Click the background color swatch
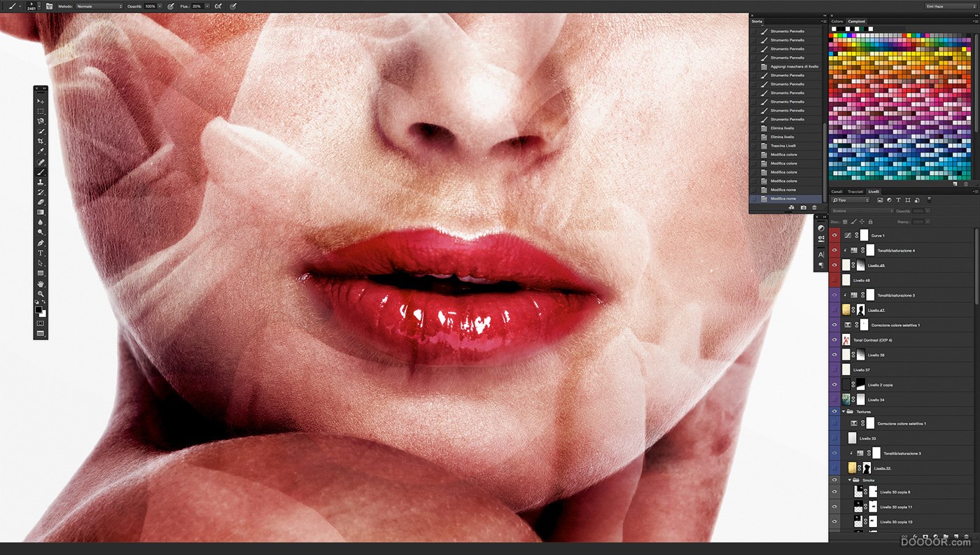The width and height of the screenshot is (980, 555). point(43,314)
